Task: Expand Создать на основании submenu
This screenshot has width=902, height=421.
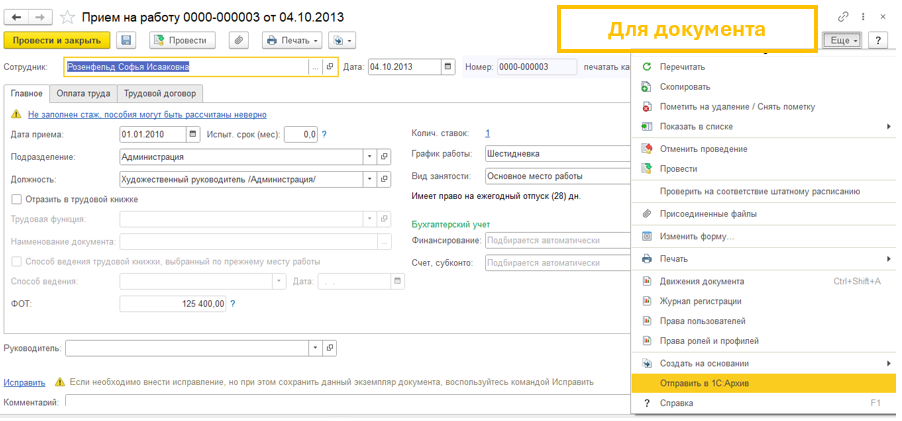Action: tap(889, 363)
